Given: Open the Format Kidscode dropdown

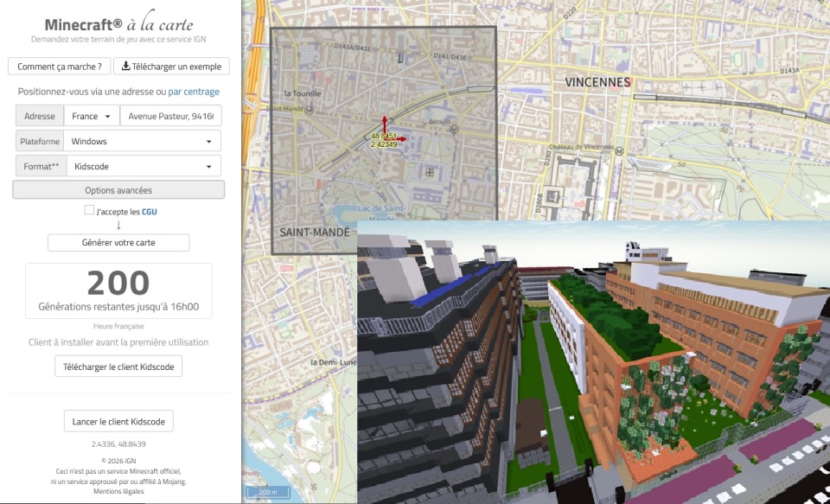Looking at the screenshot, I should tap(143, 166).
